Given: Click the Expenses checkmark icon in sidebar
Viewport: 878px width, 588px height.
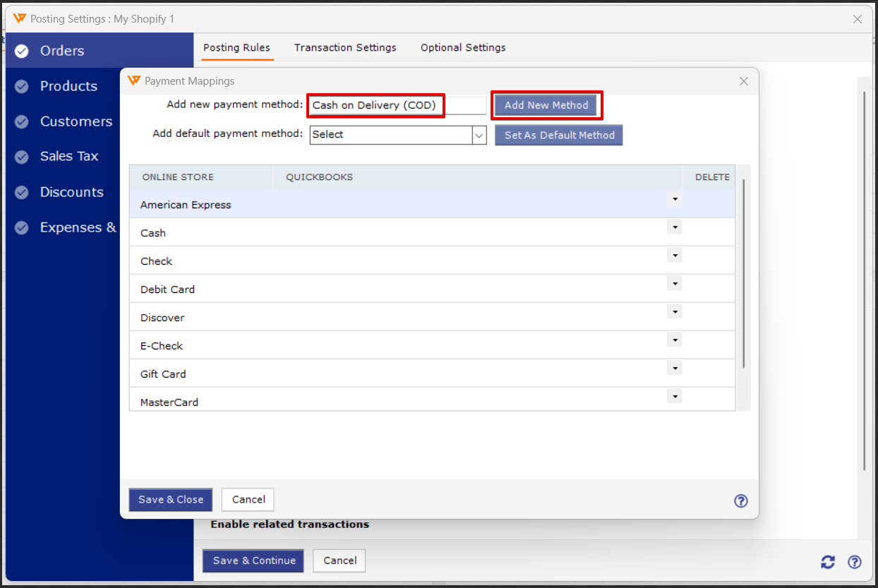Looking at the screenshot, I should click(x=22, y=227).
